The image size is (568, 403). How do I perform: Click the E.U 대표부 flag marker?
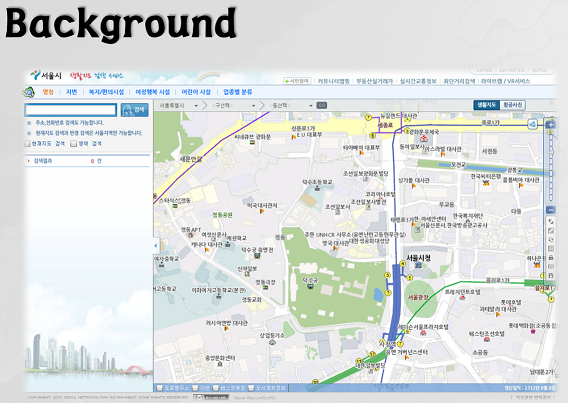pos(294,137)
